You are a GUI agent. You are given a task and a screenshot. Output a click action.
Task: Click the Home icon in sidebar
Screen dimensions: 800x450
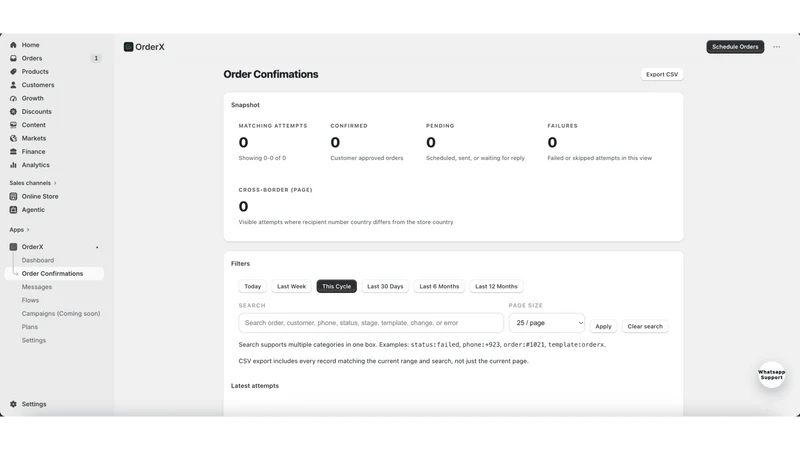[x=13, y=45]
